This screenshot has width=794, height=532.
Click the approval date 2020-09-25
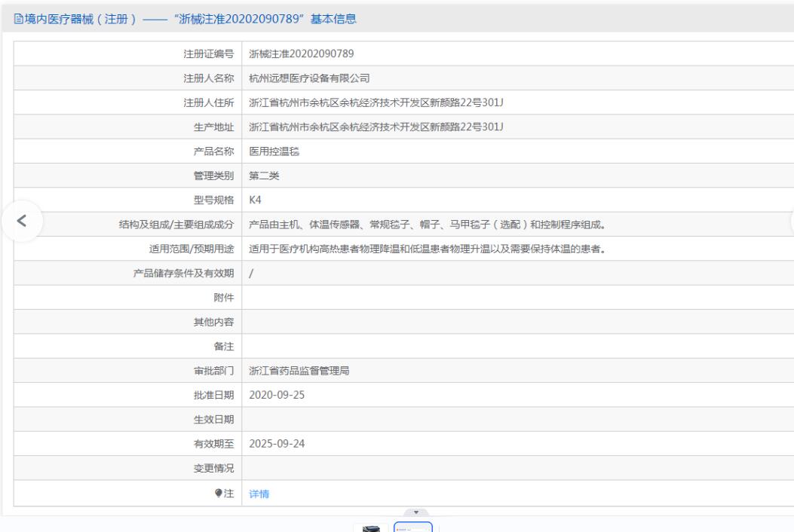pos(277,395)
